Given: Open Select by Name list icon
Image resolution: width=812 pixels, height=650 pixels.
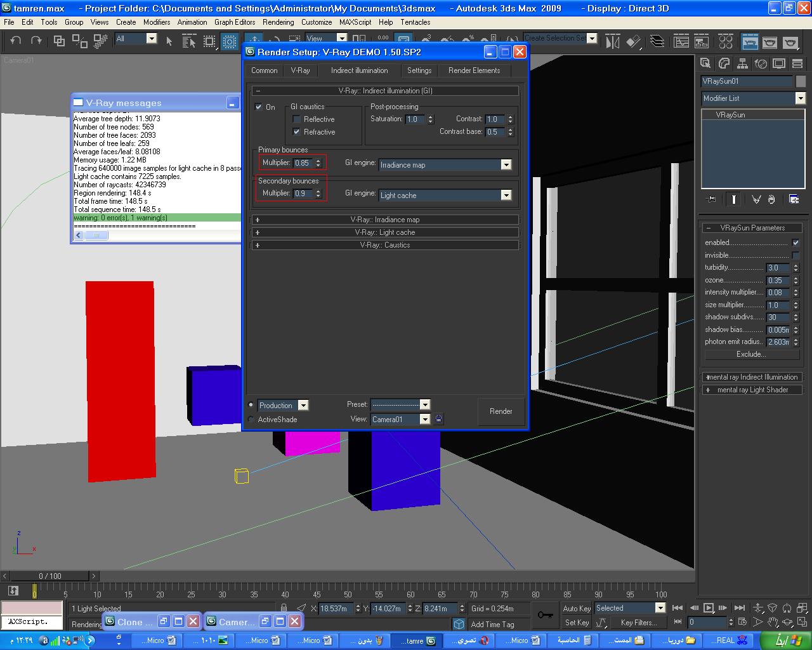Looking at the screenshot, I should pyautogui.click(x=189, y=41).
